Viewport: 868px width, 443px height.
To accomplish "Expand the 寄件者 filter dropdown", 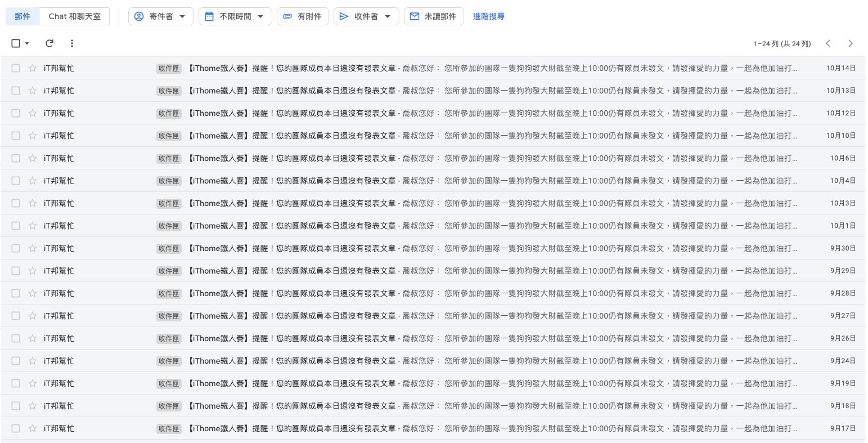I will 161,16.
